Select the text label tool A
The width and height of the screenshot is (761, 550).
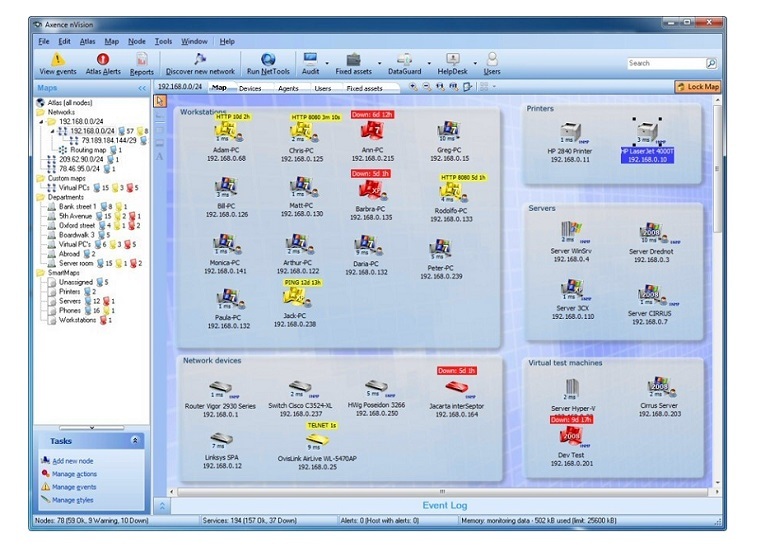pos(160,157)
